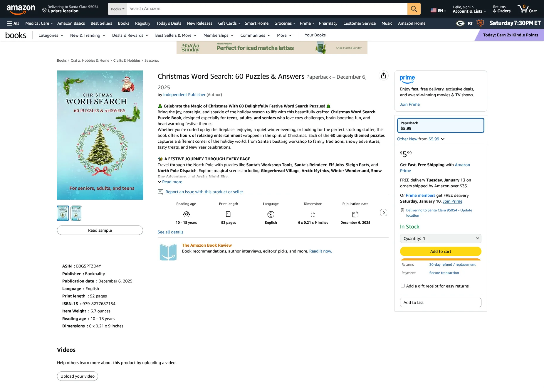The height and width of the screenshot is (392, 544).
Task: Click the Report an issue speech icon
Action: pyautogui.click(x=160, y=192)
